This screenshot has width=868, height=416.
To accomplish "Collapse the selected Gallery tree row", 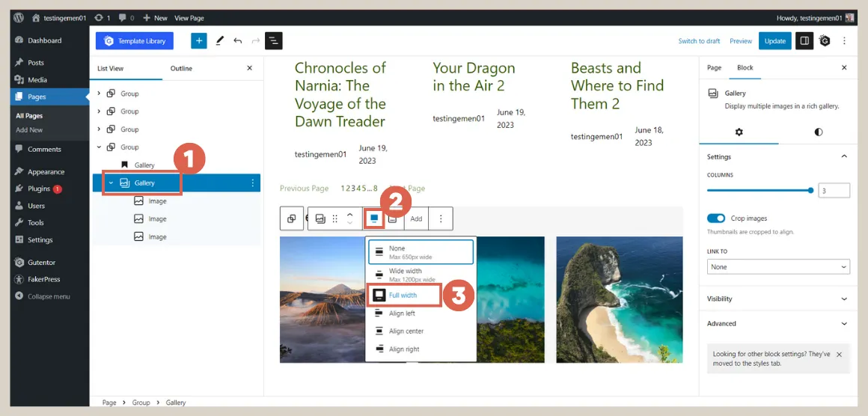I will pyautogui.click(x=111, y=183).
